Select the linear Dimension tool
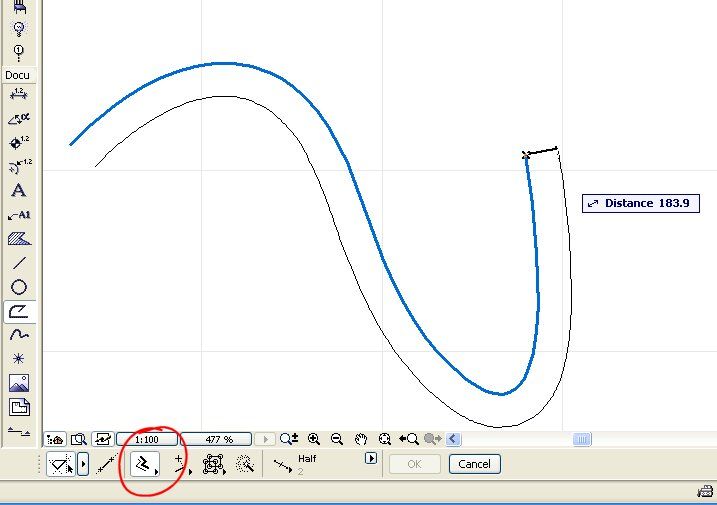This screenshot has width=717, height=505. click(x=19, y=94)
